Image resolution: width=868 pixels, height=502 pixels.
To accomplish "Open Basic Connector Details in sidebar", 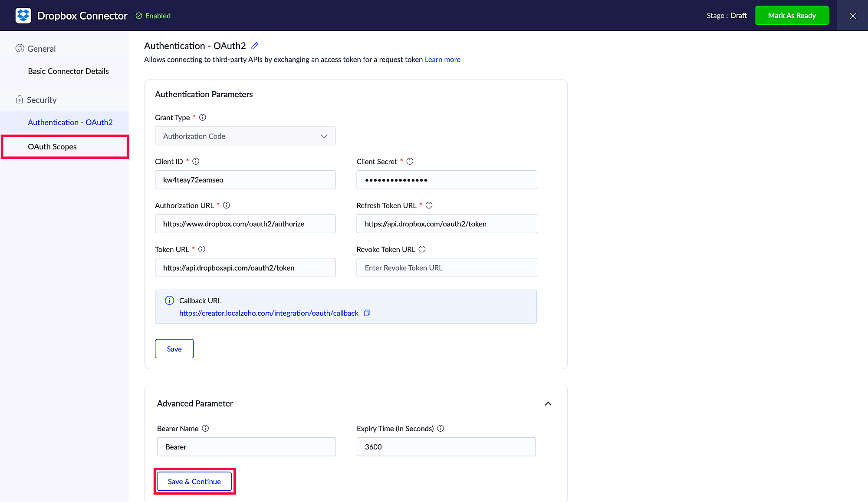I will [x=68, y=71].
